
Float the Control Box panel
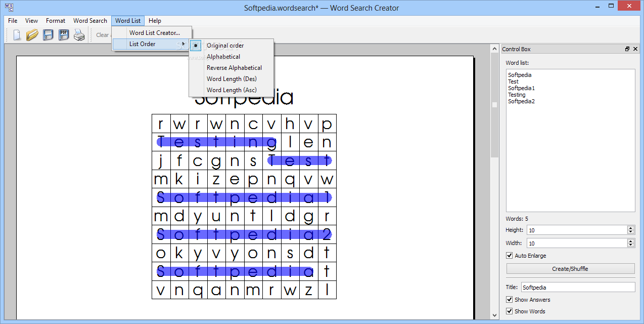[x=627, y=49]
